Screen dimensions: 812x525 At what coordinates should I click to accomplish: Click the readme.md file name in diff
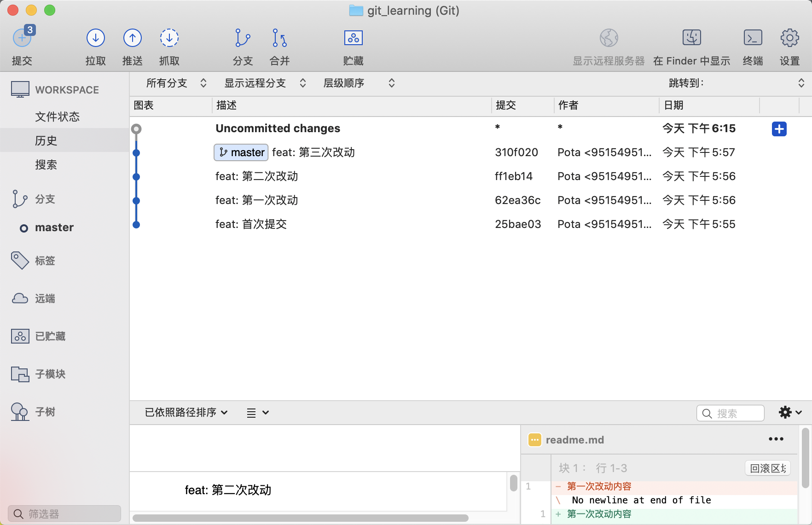[x=574, y=440]
